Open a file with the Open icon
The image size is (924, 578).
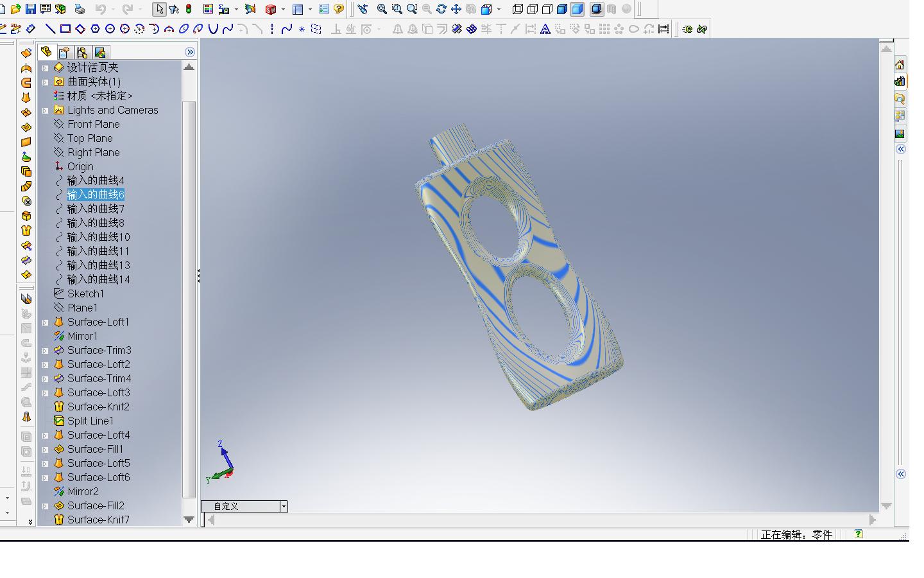15,9
